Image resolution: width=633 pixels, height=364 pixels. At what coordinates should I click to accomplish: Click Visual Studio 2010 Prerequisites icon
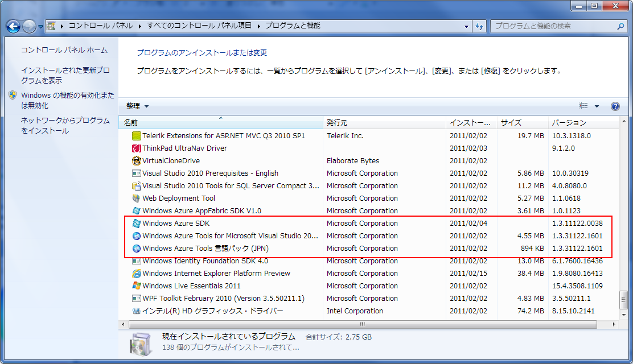click(137, 173)
